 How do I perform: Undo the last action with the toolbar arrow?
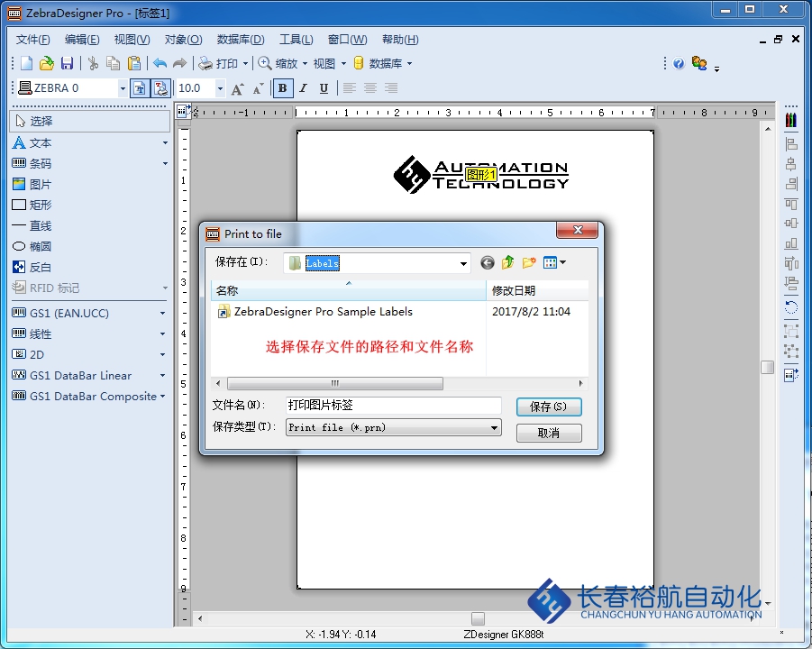tap(160, 63)
